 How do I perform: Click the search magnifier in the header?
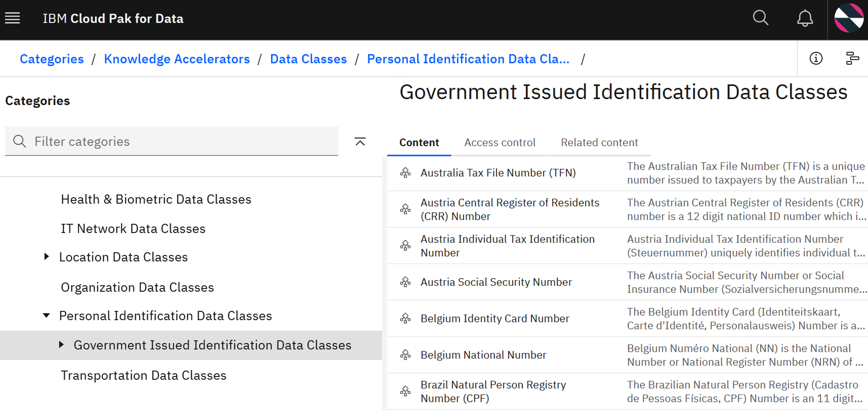pyautogui.click(x=761, y=18)
